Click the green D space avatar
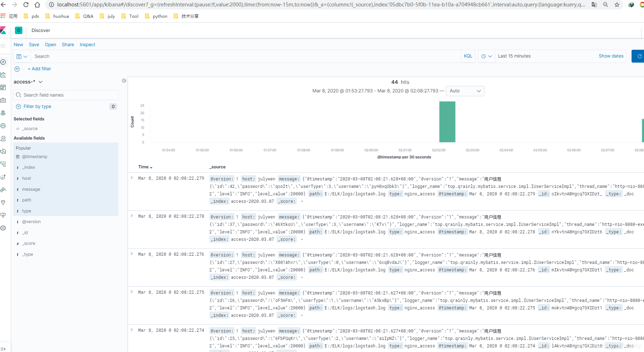Viewport: 644px width, 352px height. [18, 31]
